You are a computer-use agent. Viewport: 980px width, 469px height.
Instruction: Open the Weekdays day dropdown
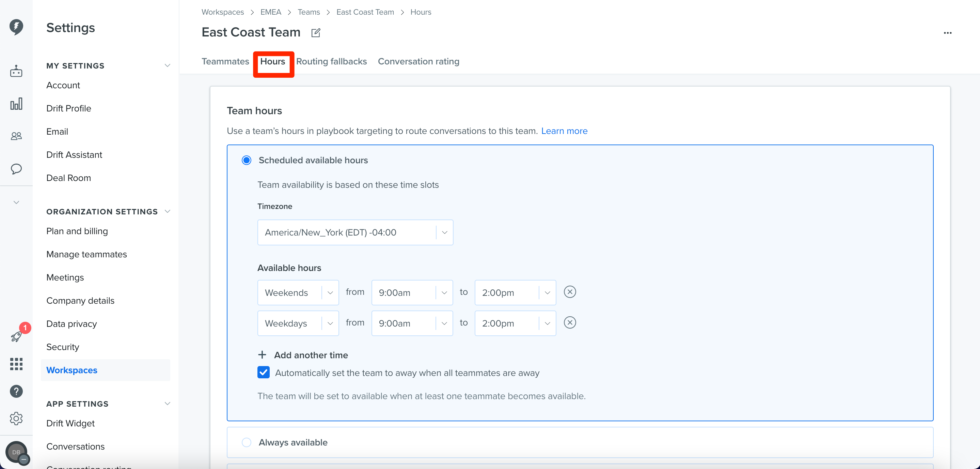298,323
